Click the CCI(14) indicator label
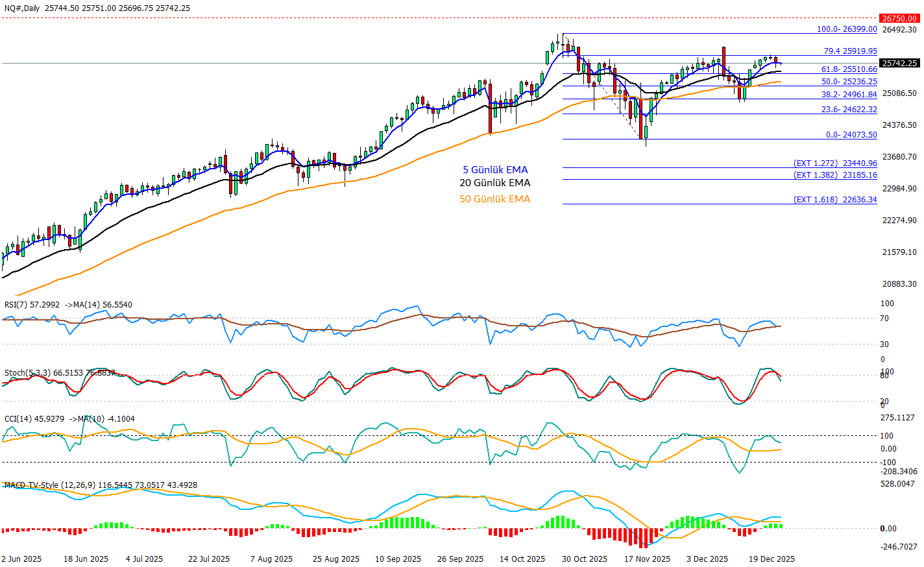The width and height of the screenshot is (924, 567). pos(19,419)
